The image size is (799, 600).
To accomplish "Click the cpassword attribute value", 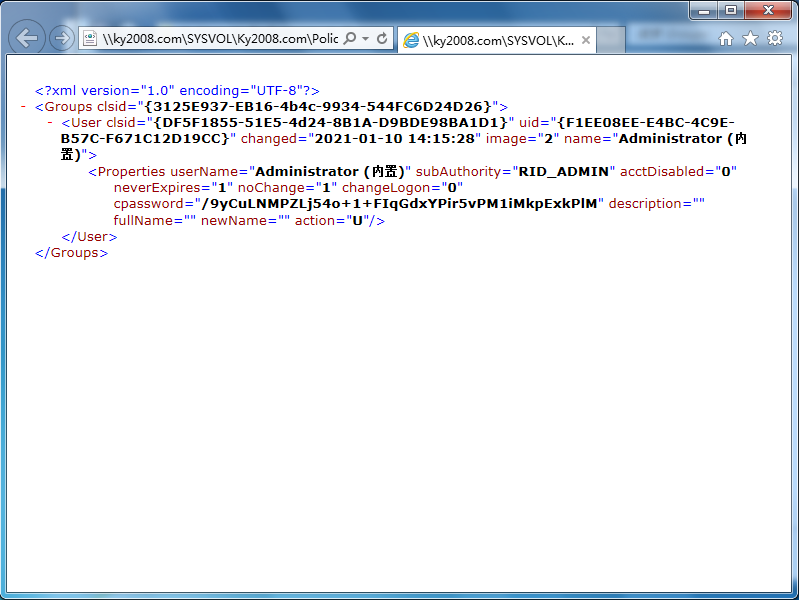I will click(400, 204).
